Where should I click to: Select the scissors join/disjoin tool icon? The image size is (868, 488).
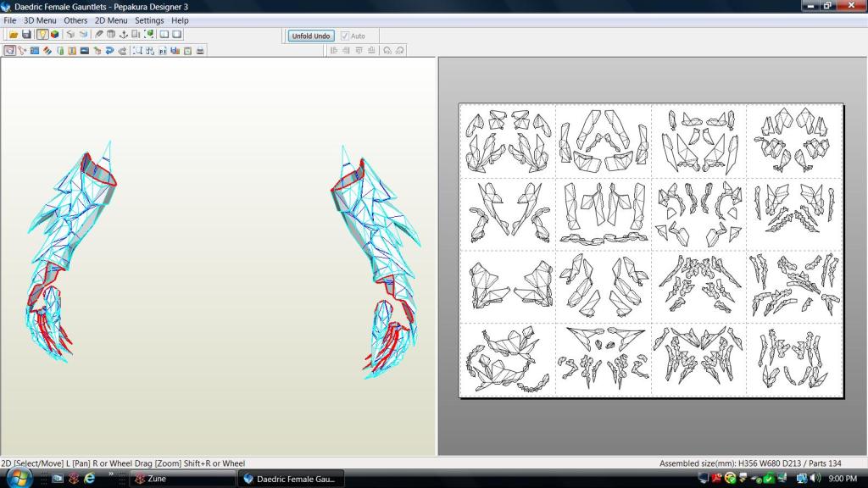click(x=22, y=50)
